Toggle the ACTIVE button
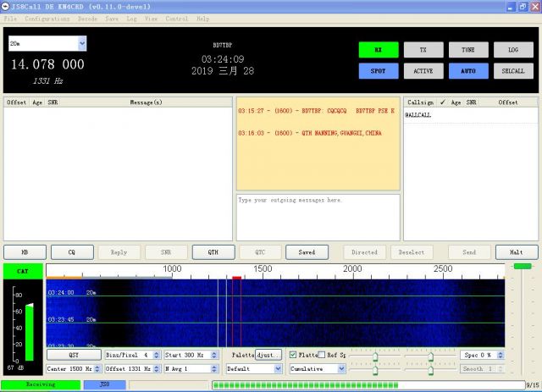Image resolution: width=542 pixels, height=392 pixels. coord(423,71)
